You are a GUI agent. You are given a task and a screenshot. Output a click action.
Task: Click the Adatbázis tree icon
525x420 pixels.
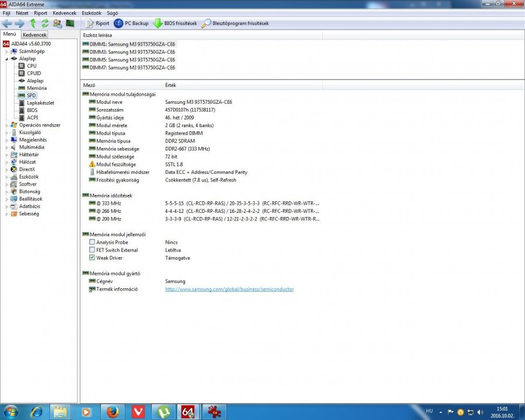pyautogui.click(x=14, y=206)
